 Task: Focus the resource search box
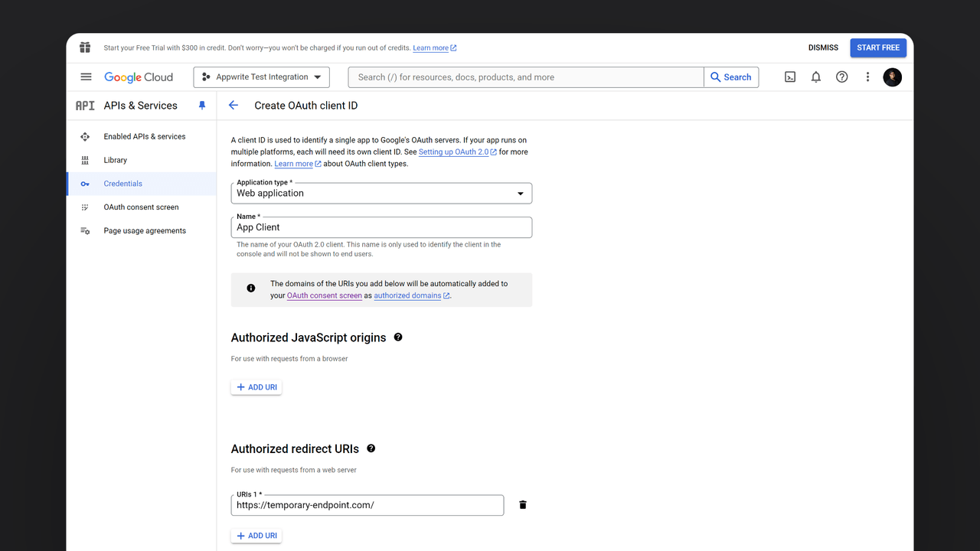tap(526, 77)
